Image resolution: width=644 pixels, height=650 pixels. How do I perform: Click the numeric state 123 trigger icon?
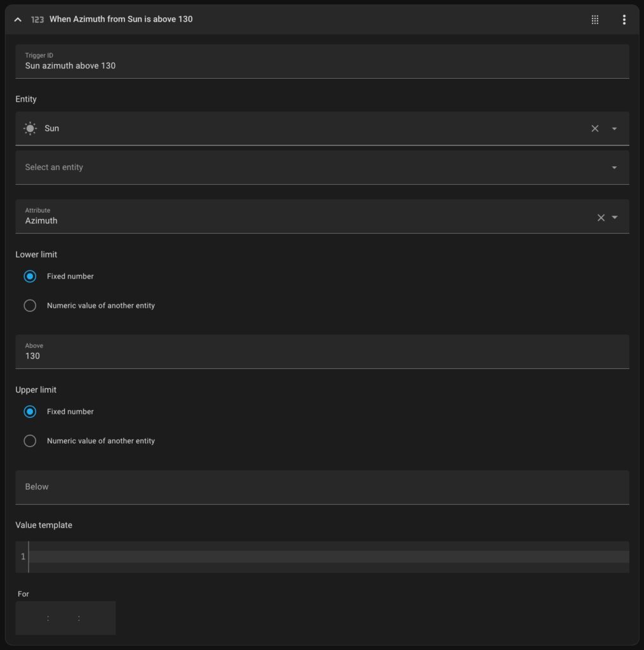click(37, 20)
